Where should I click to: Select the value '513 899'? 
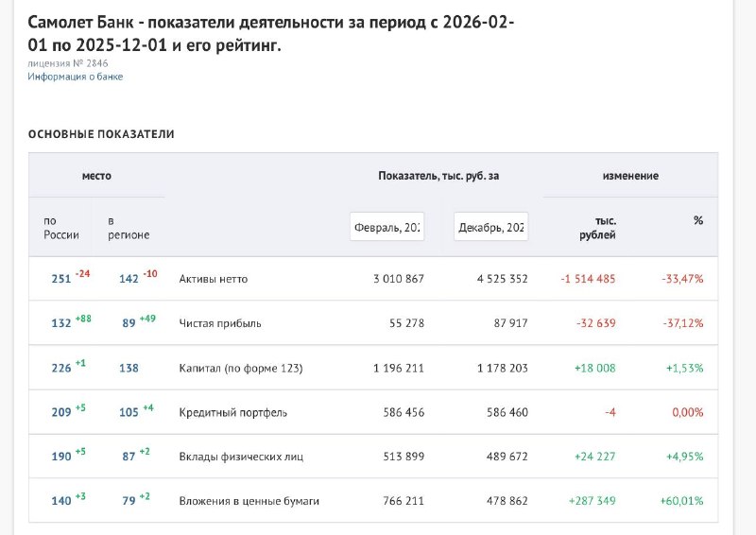point(404,457)
